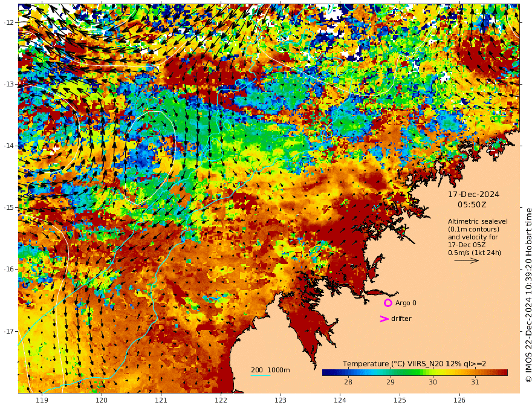Click the colorbar tick label 31
Screen dimensions: 532x411
(x=475, y=382)
